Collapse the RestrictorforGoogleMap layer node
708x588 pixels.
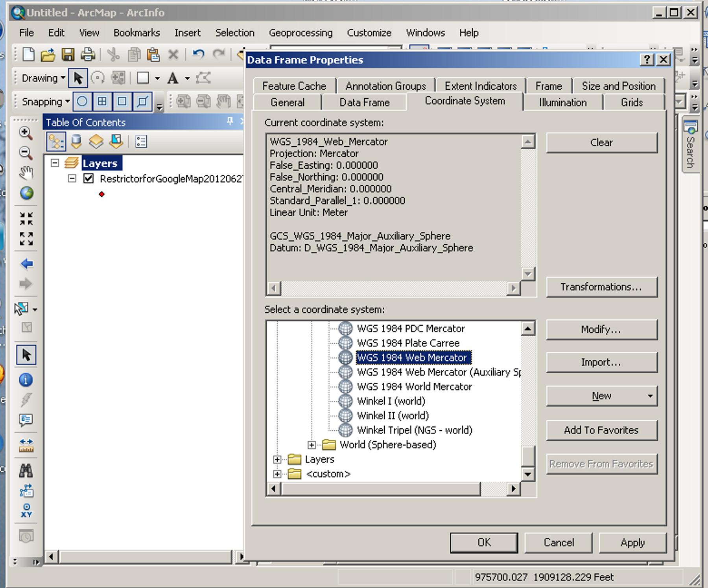pyautogui.click(x=72, y=179)
